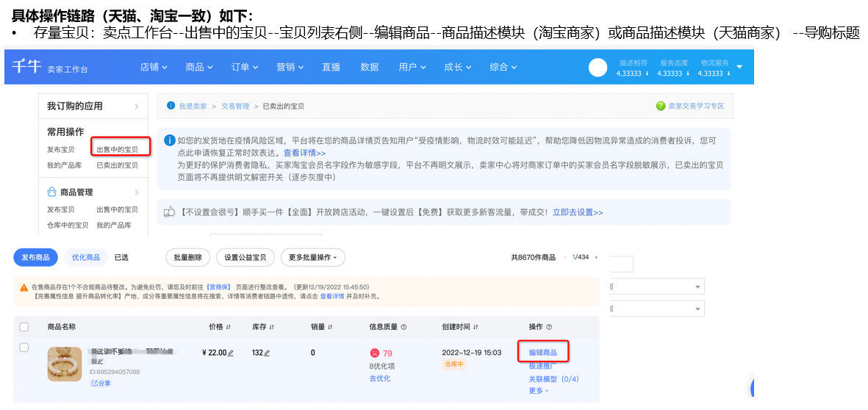This screenshot has height=410, width=868.
Task: Sort by 创建时间 using its sort icon
Action: [x=476, y=327]
